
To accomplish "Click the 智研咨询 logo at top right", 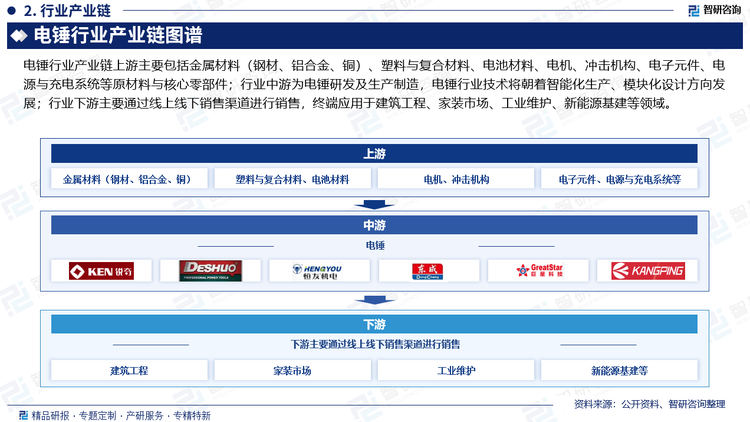I will tap(715, 10).
